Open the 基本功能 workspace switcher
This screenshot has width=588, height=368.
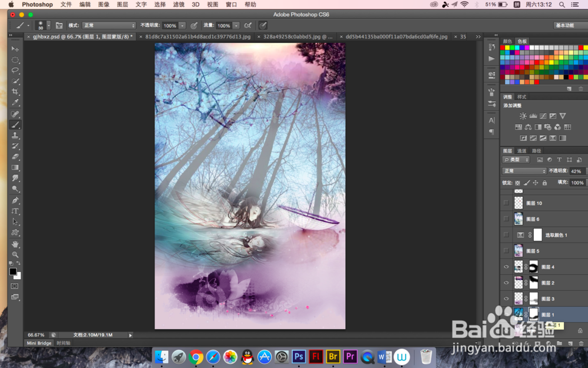click(570, 25)
